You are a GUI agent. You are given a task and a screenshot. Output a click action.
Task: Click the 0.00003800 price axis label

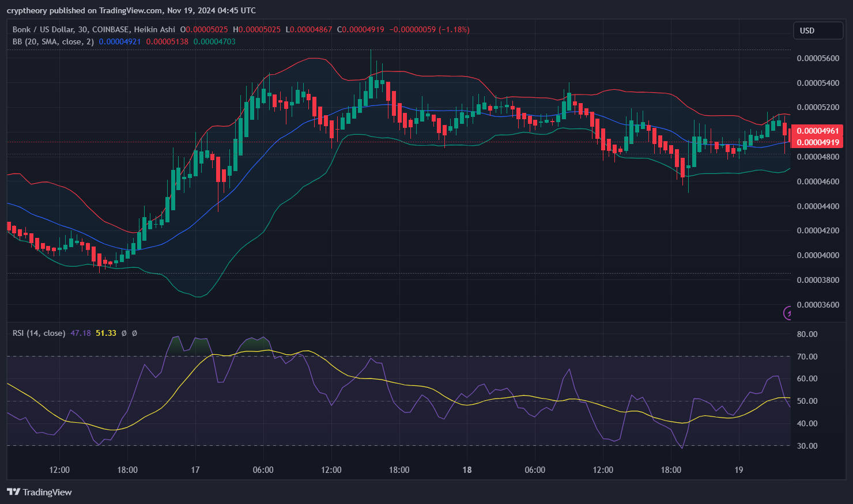[x=818, y=280]
